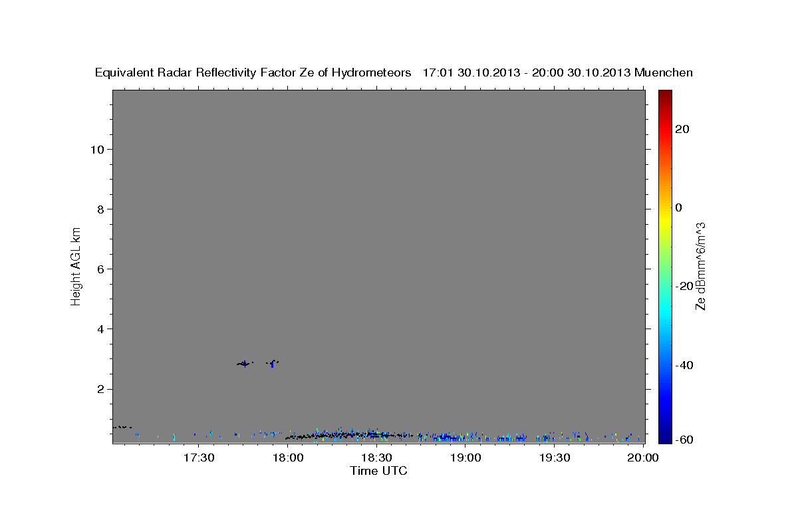Click the 'Height AGL km' axis label
The height and width of the screenshot is (532, 798).
pyautogui.click(x=76, y=265)
